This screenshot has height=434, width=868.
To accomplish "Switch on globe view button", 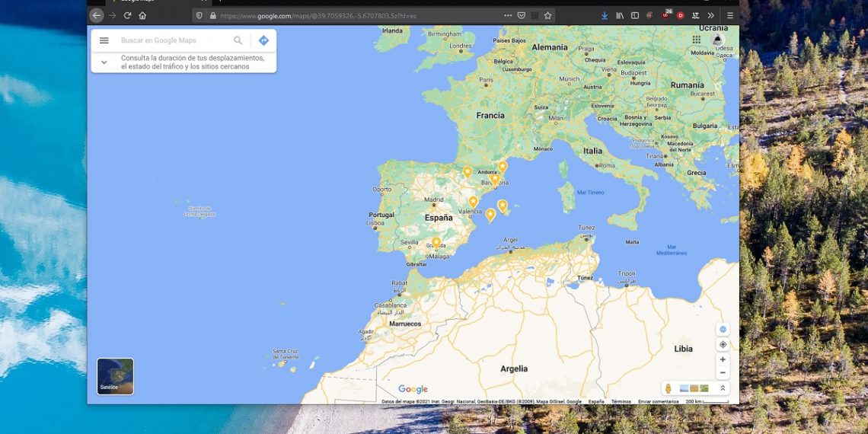I will point(723,330).
